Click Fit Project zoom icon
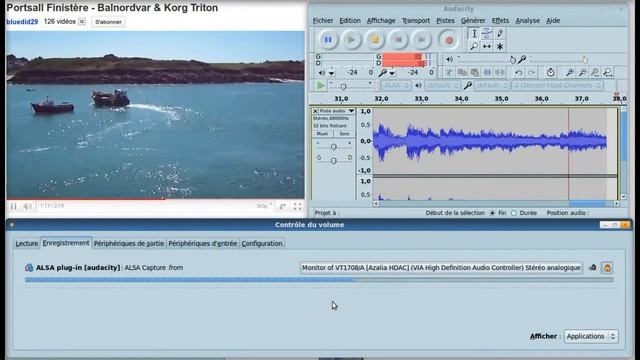Viewport: 640px width, 360px height. point(608,73)
